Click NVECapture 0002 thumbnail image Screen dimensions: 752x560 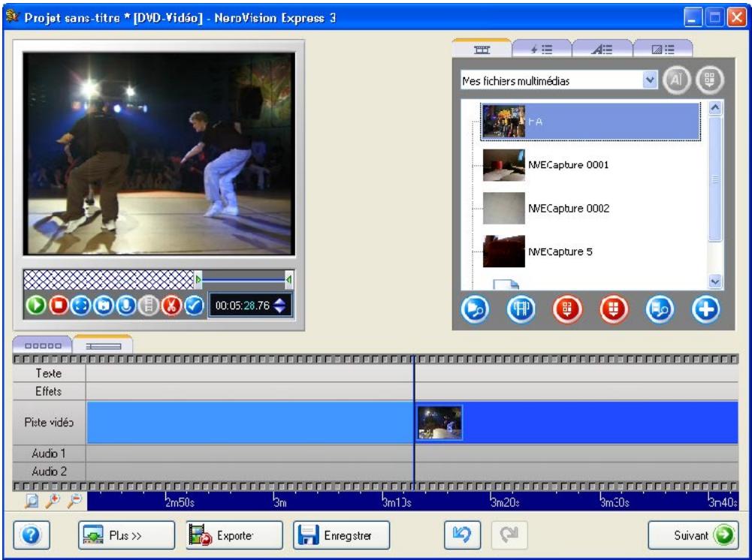tap(503, 209)
